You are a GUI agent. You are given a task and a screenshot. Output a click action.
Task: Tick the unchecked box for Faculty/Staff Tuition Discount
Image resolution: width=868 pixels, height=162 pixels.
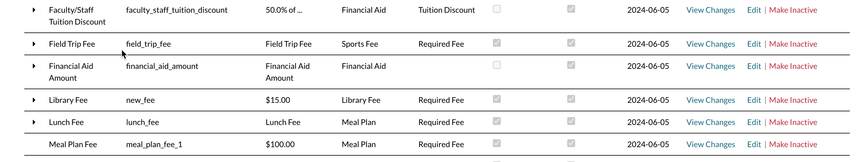click(x=497, y=9)
